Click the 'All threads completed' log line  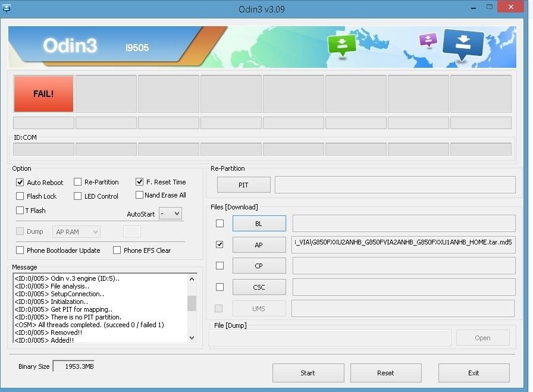coord(89,325)
